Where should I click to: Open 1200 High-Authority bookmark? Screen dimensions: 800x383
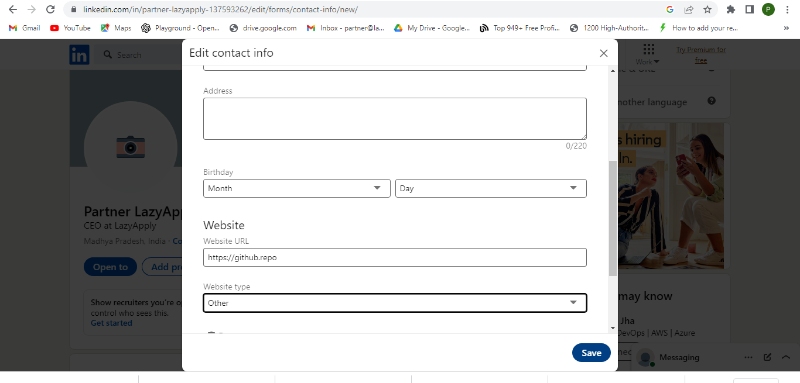click(609, 28)
